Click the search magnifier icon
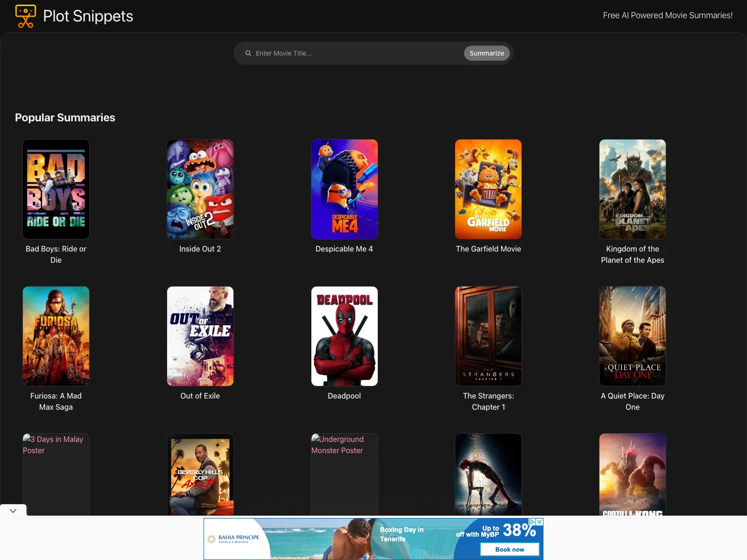This screenshot has height=560, width=747. pos(248,53)
